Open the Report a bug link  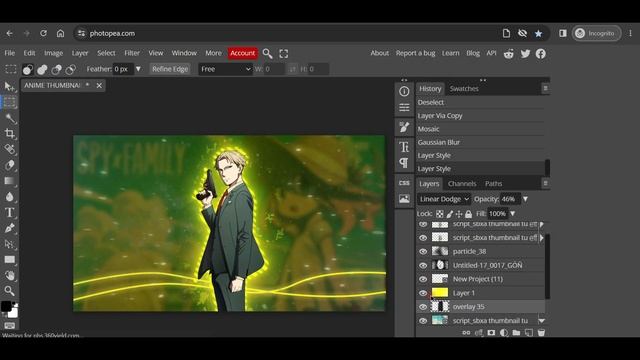[415, 53]
